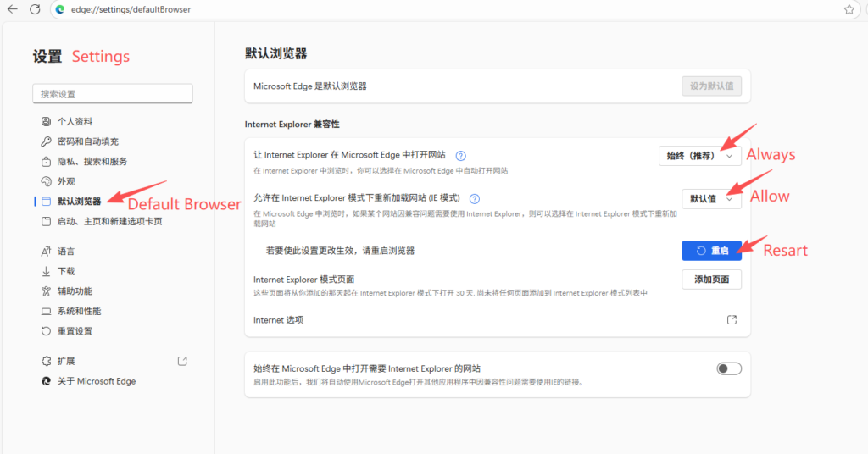868x454 pixels.
Task: Click the 辅助功能 accessibility icon
Action: tap(46, 291)
